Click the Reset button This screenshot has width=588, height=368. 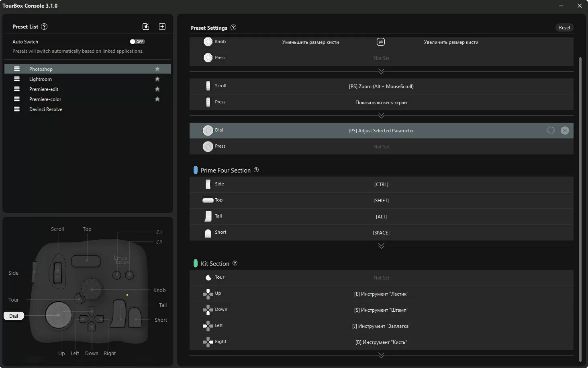point(564,28)
